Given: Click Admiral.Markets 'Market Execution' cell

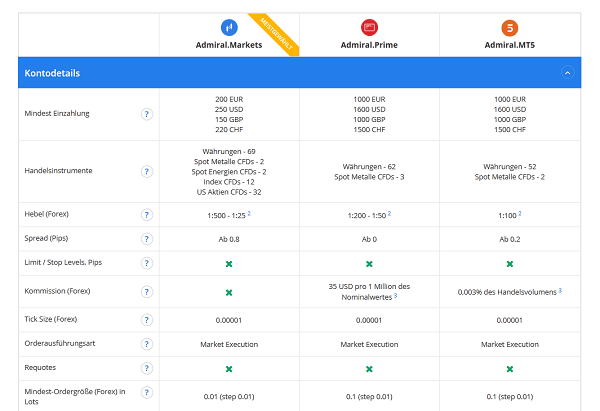Looking at the screenshot, I should coord(229,344).
